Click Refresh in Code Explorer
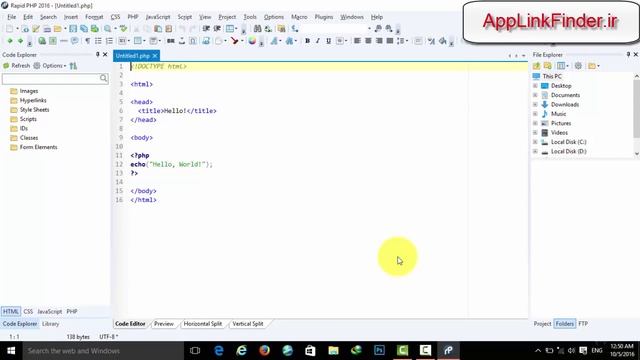The width and height of the screenshot is (640, 360). point(17,66)
